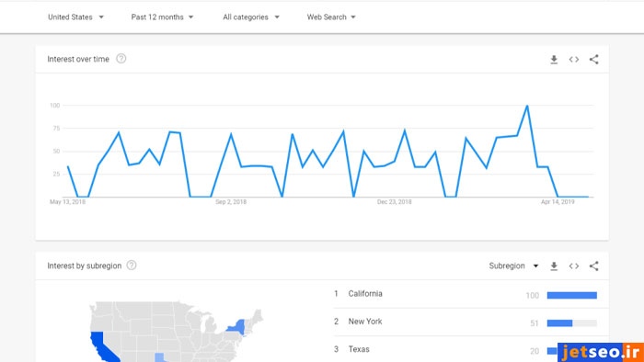Click the California state on the map
Screen dimensions: 644x362
pyautogui.click(x=102, y=347)
